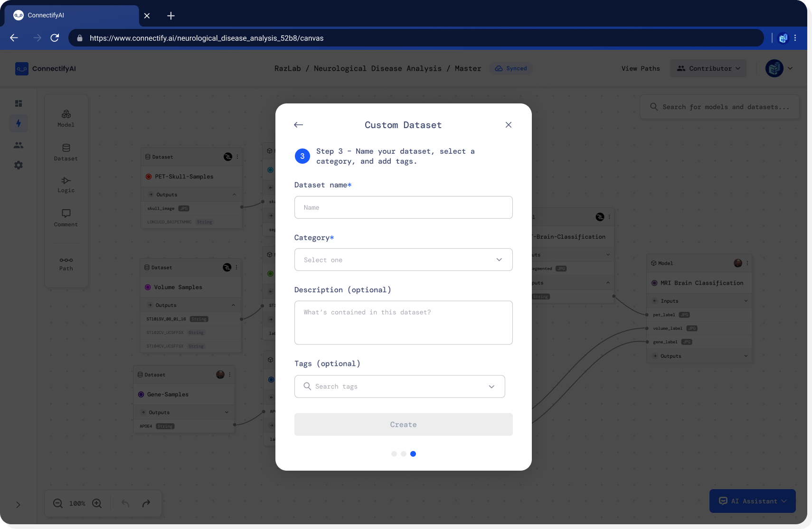Image resolution: width=812 pixels, height=529 pixels.
Task: Select the Logic tool in the palette
Action: [x=66, y=185]
